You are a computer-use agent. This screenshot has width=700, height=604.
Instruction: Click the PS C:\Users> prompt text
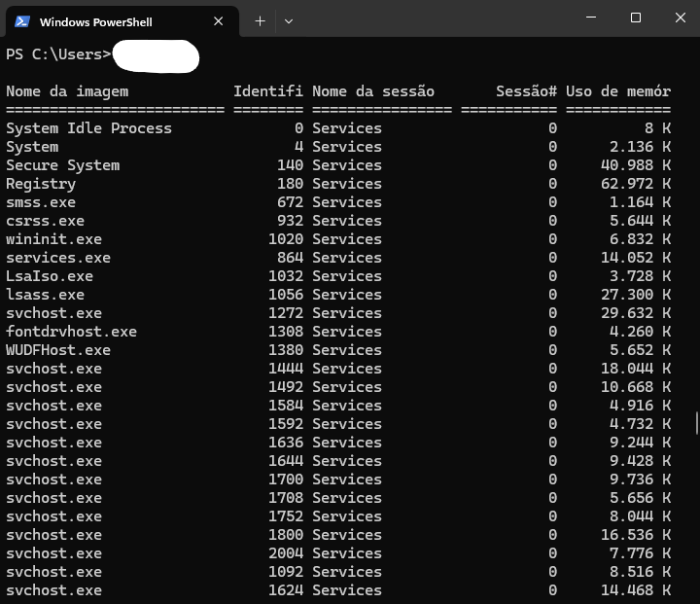pos(58,54)
